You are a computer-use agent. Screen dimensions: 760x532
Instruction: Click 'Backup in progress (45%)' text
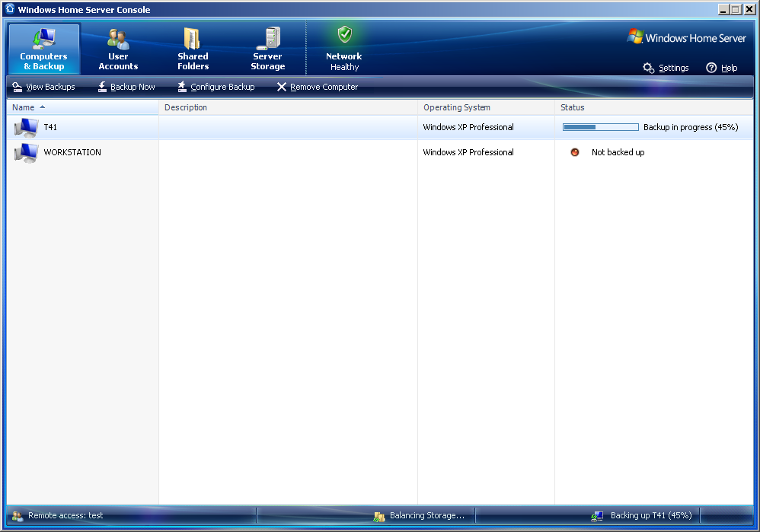pyautogui.click(x=691, y=127)
